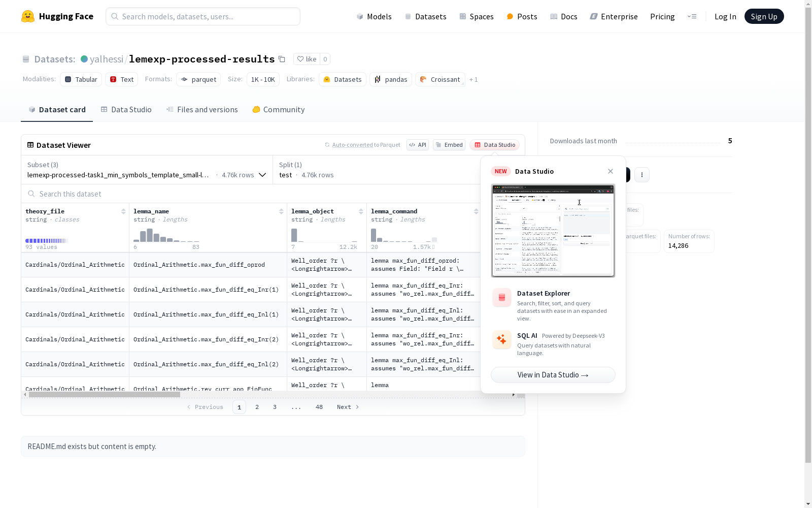This screenshot has height=508, width=812.
Task: Go to page 3 of the table
Action: pos(275,407)
